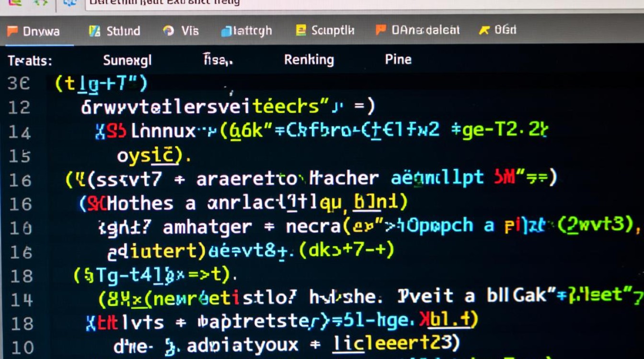
Task: Click the round colorful Vis tab icon
Action: [168, 31]
